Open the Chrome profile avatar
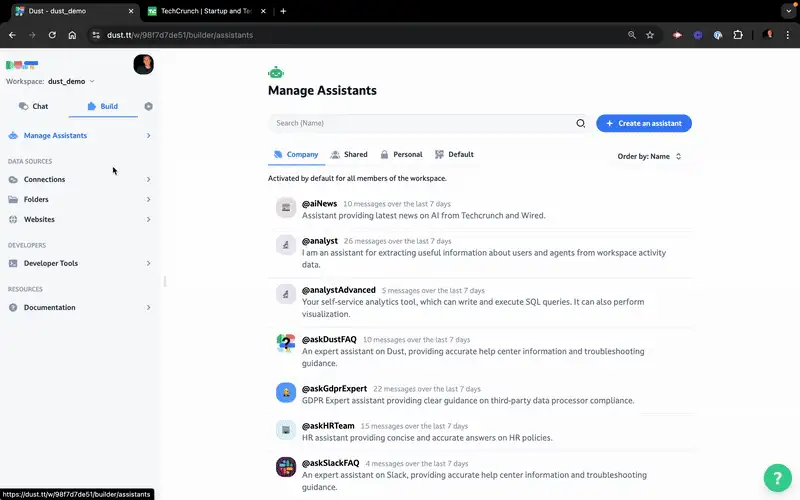The image size is (800, 500). (x=767, y=35)
